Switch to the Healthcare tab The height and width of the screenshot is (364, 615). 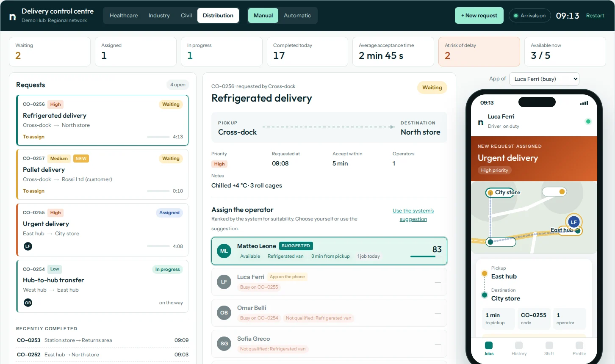tap(124, 16)
